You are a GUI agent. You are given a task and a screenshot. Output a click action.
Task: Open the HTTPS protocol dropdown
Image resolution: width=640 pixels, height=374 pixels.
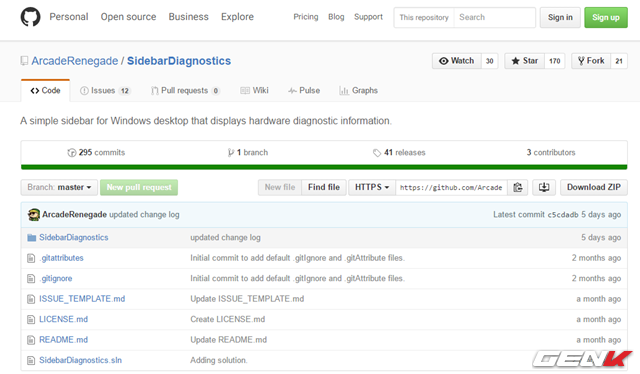coord(372,187)
